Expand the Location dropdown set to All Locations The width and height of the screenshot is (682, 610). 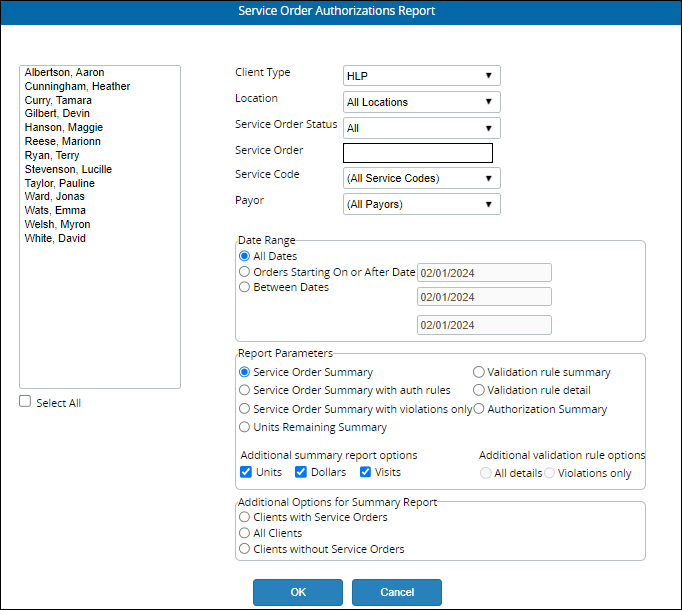coord(421,102)
